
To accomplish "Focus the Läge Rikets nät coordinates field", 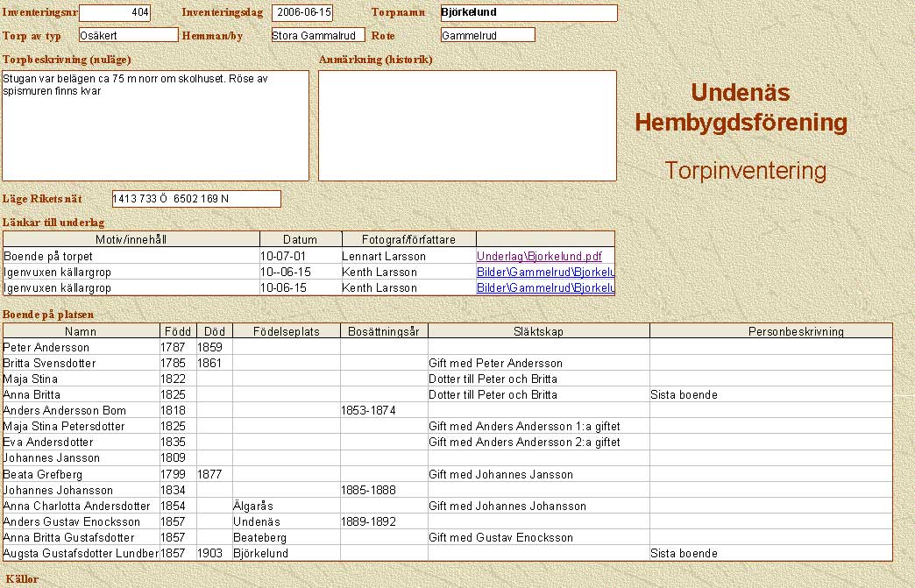I will 196,199.
